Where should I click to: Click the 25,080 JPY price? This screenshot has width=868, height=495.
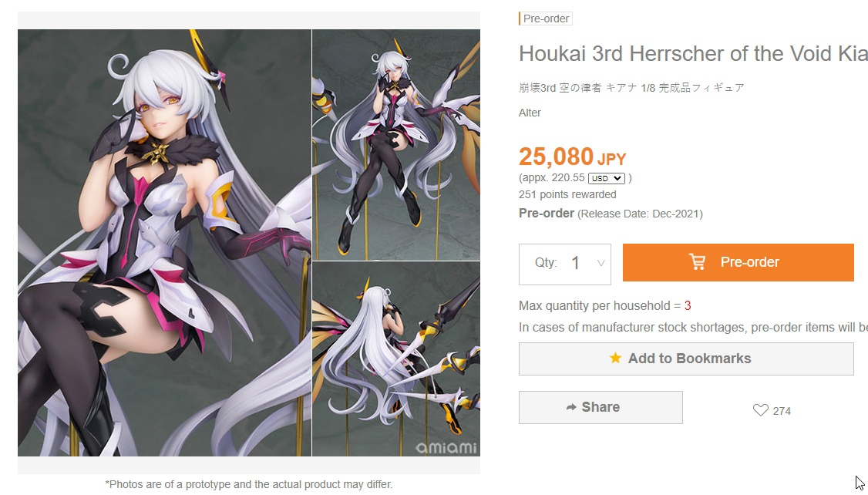(573, 157)
